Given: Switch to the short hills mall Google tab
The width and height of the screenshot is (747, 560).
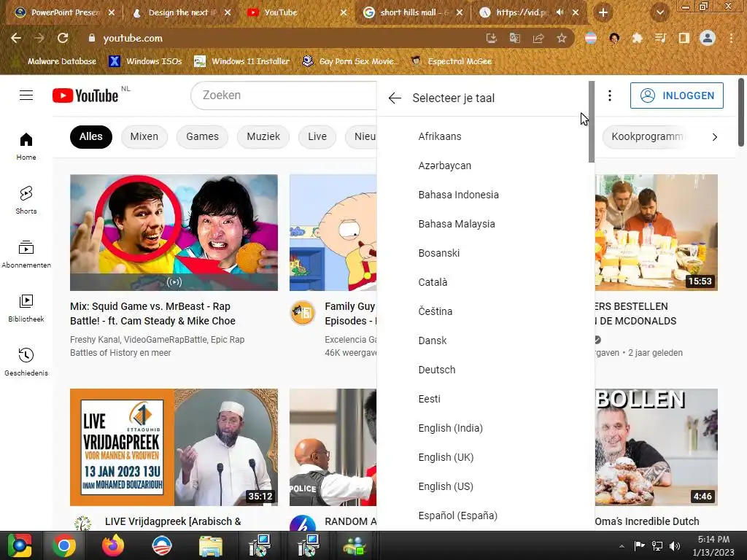Looking at the screenshot, I should coord(413,12).
